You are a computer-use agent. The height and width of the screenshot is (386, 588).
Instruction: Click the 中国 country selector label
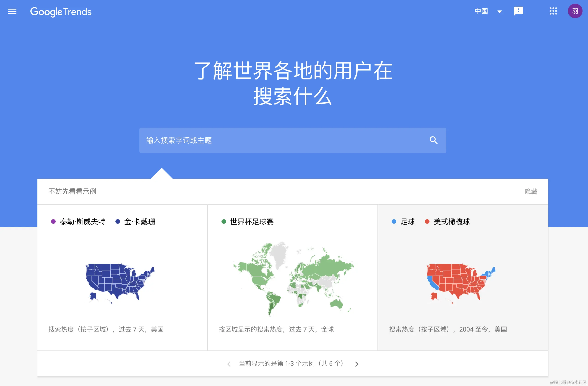click(x=481, y=11)
